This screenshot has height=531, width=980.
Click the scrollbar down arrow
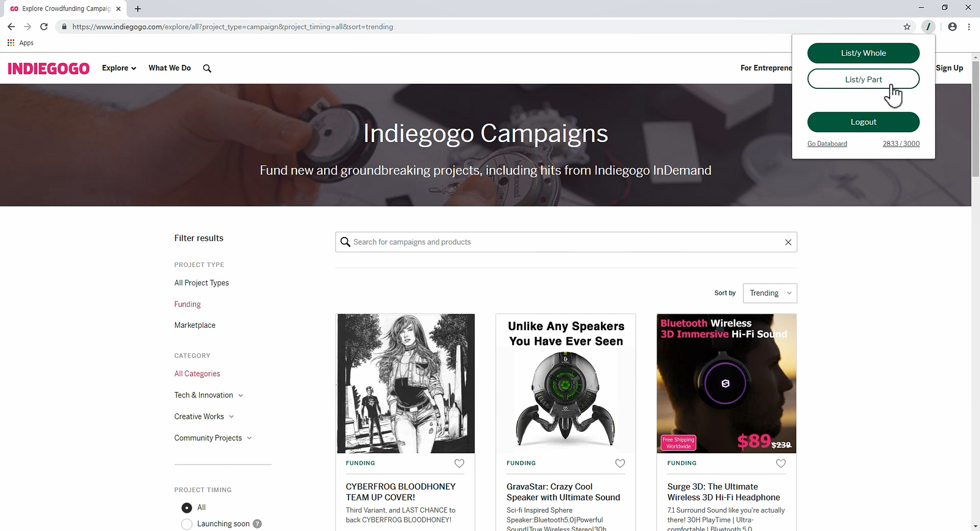coord(976,526)
